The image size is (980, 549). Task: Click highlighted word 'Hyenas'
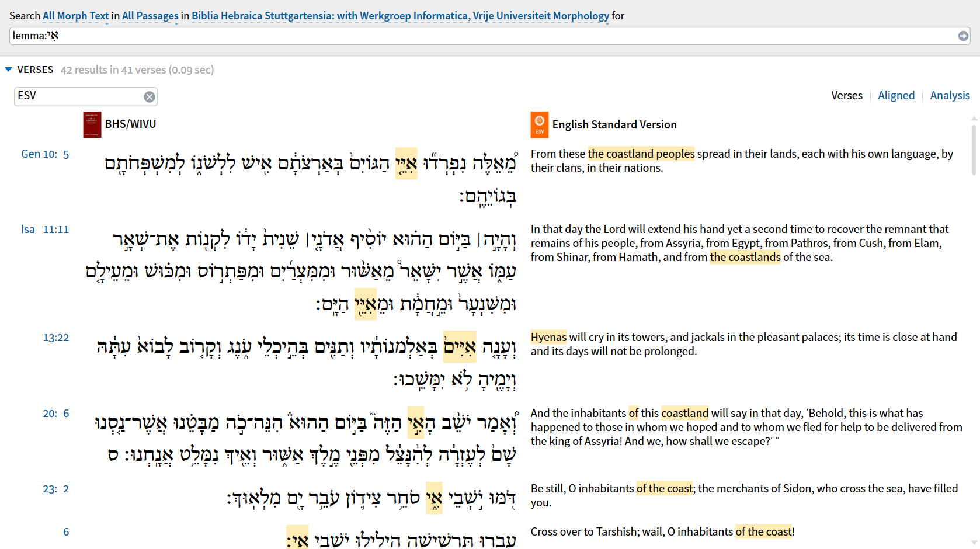pyautogui.click(x=548, y=337)
